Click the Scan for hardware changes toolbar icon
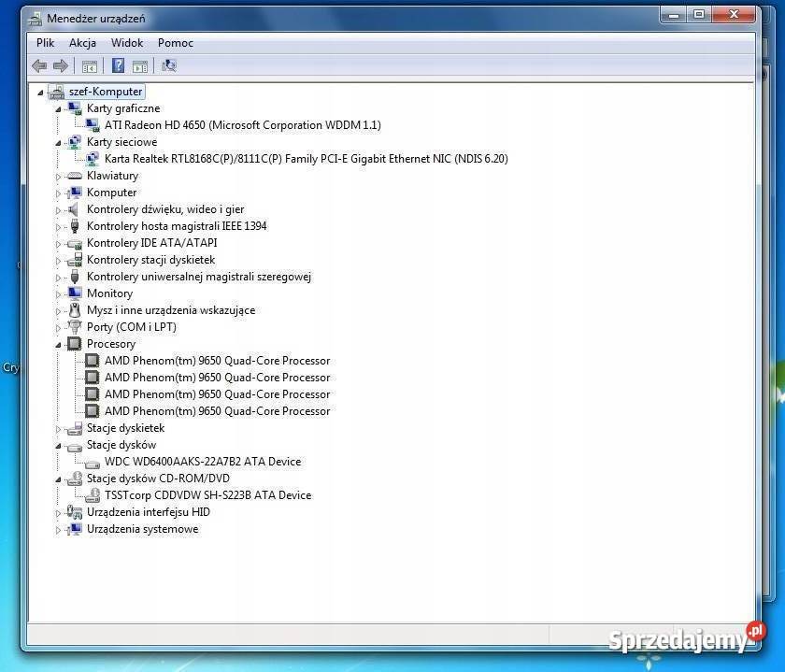785x672 pixels. coord(169,65)
